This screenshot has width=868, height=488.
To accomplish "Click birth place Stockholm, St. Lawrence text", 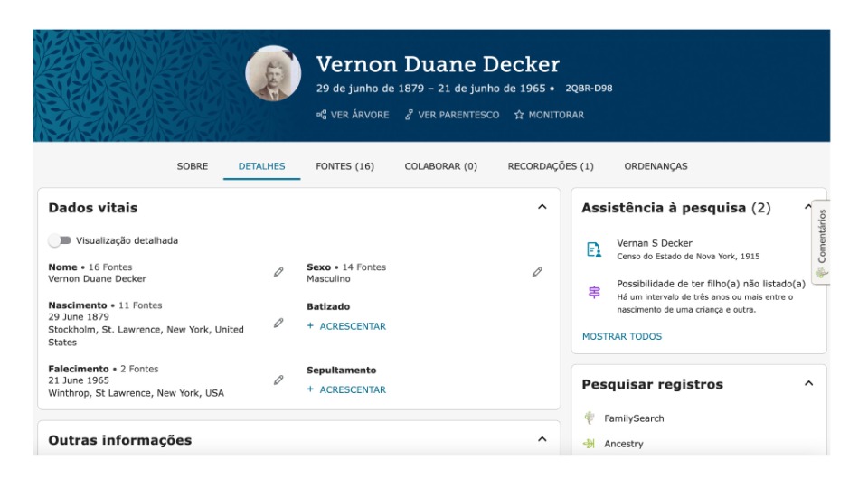I will point(146,336).
